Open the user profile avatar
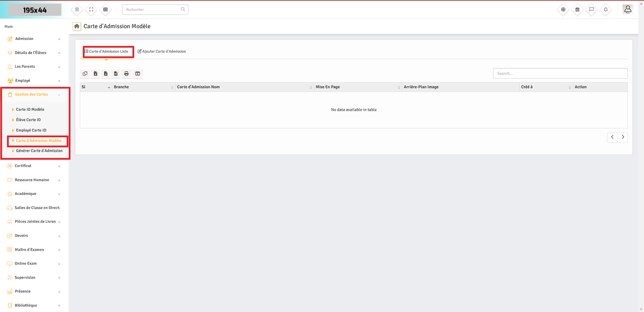 pos(627,9)
